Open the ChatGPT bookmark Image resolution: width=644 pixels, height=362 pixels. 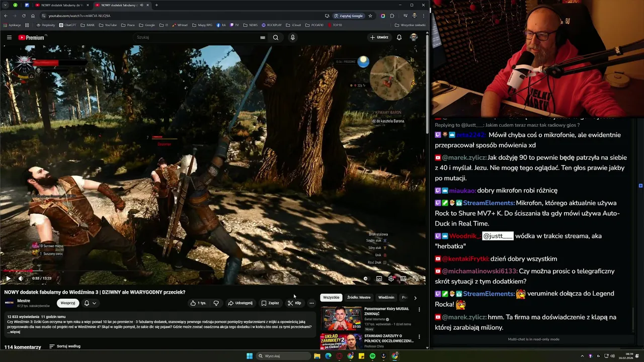[67, 25]
